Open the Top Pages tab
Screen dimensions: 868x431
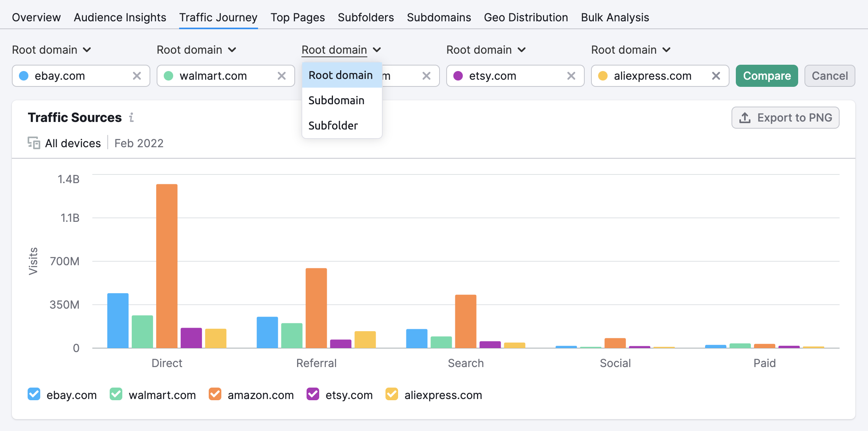pos(297,17)
